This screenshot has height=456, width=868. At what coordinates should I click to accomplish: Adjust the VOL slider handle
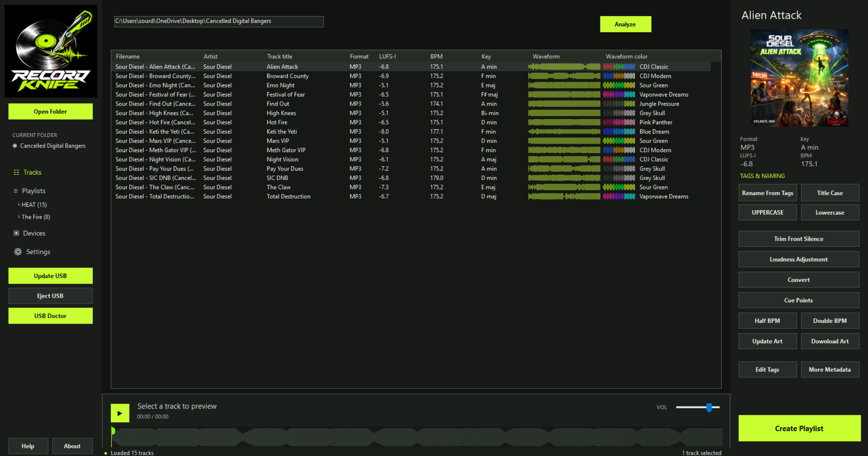pos(709,407)
